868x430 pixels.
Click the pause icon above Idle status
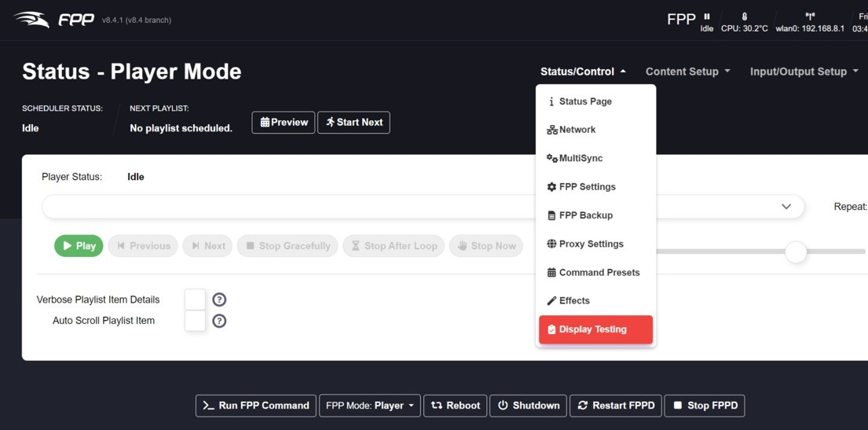(707, 17)
